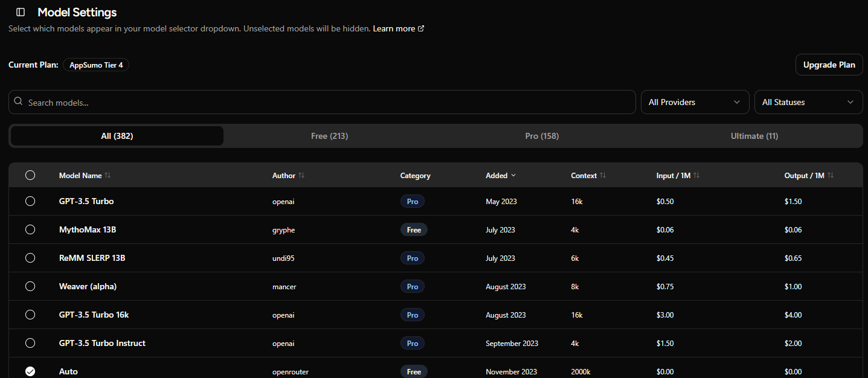Toggle the select-all models checkbox in header
868x378 pixels.
(x=30, y=175)
